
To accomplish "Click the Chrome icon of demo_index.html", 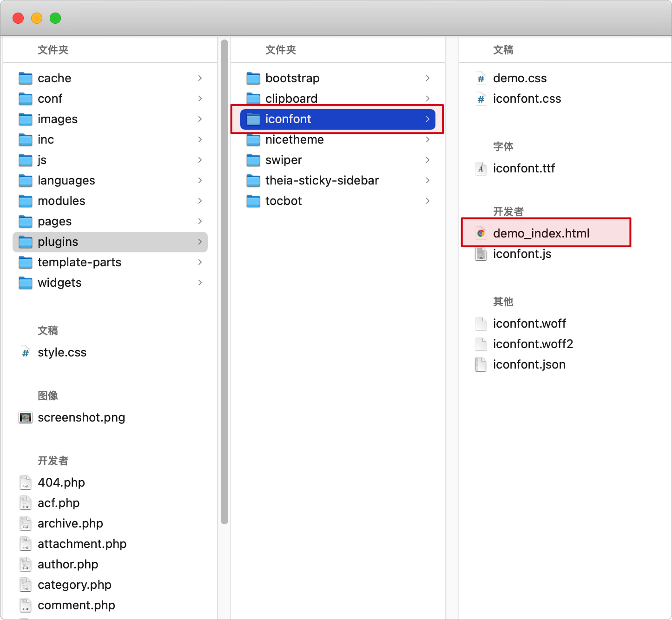I will (x=481, y=233).
